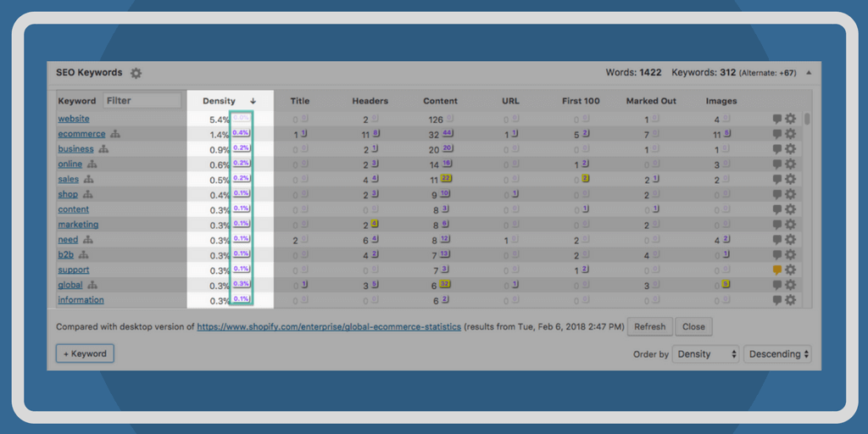Click the hierarchy icon beside ecommerce keyword
Viewport: 868px width, 434px height.
(x=115, y=134)
